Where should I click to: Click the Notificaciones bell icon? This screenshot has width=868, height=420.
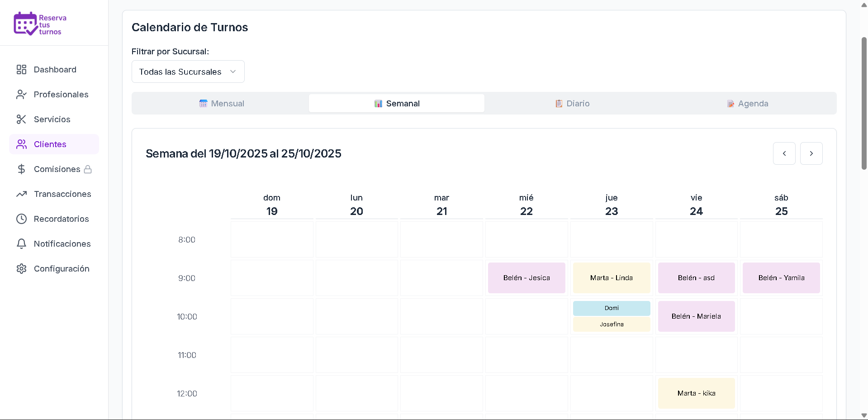click(x=21, y=243)
